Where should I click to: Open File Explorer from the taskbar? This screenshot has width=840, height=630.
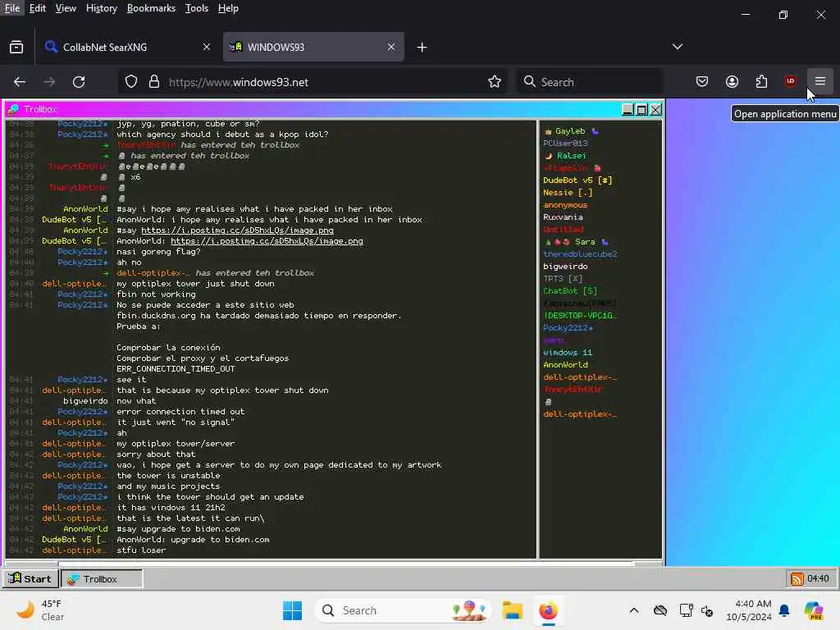pyautogui.click(x=512, y=610)
